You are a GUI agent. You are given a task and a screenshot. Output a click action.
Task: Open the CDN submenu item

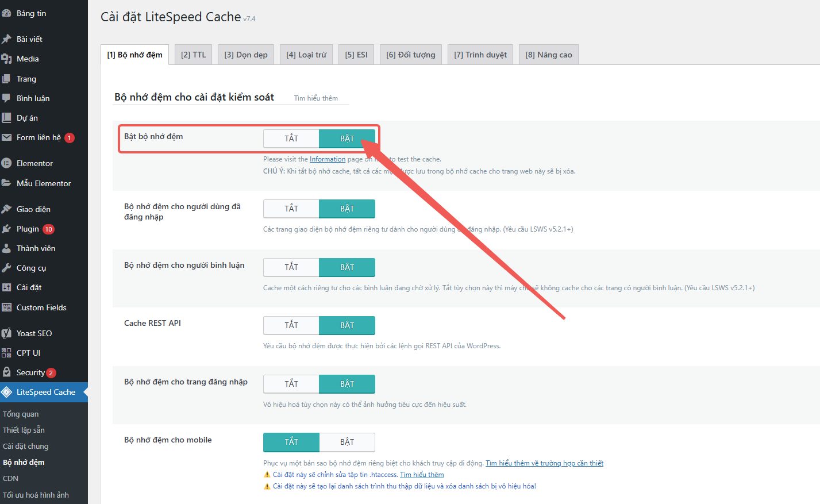coord(11,478)
